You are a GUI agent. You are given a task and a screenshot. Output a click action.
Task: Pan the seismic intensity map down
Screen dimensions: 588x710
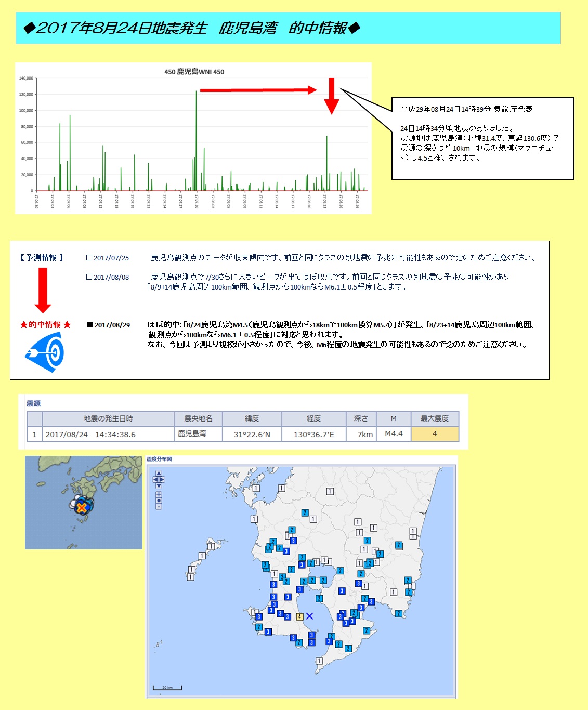click(x=159, y=485)
